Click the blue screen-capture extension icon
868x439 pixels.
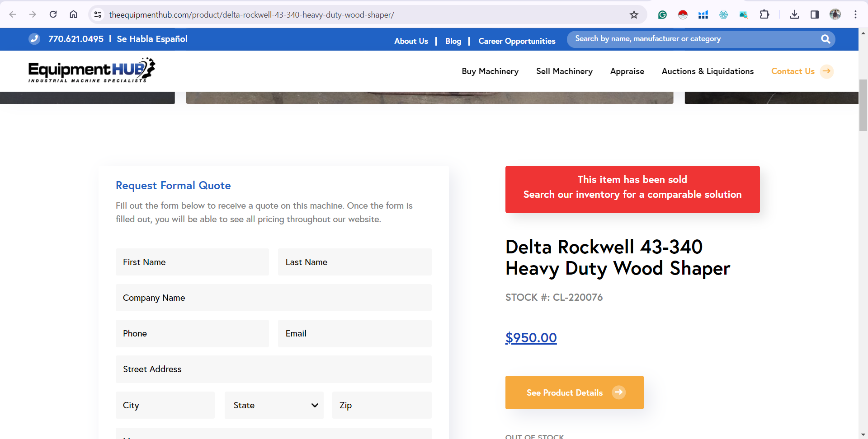click(x=744, y=14)
